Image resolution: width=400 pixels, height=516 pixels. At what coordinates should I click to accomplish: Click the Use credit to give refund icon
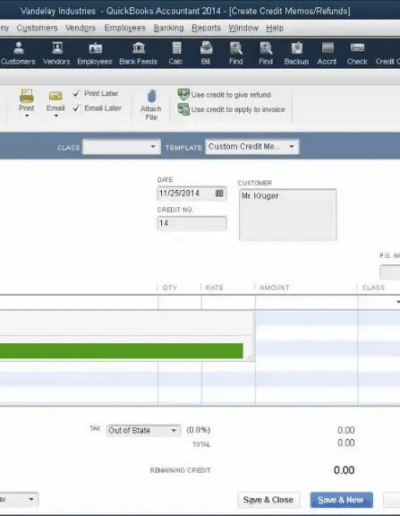(183, 95)
